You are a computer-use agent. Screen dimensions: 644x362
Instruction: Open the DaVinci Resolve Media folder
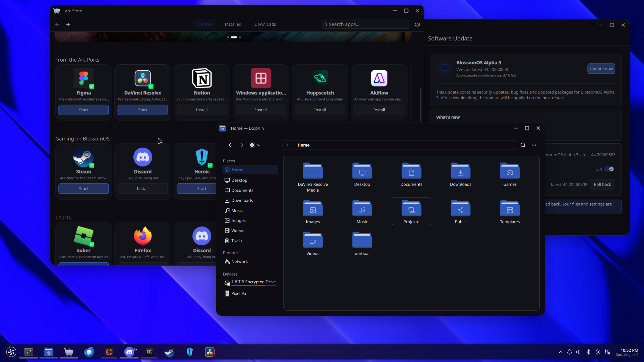(313, 177)
